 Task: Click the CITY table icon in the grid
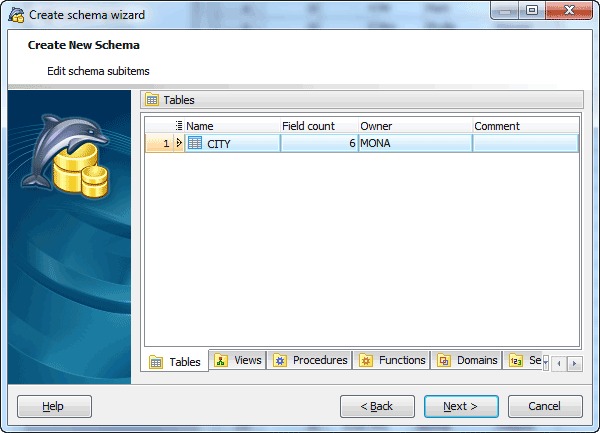pos(195,143)
